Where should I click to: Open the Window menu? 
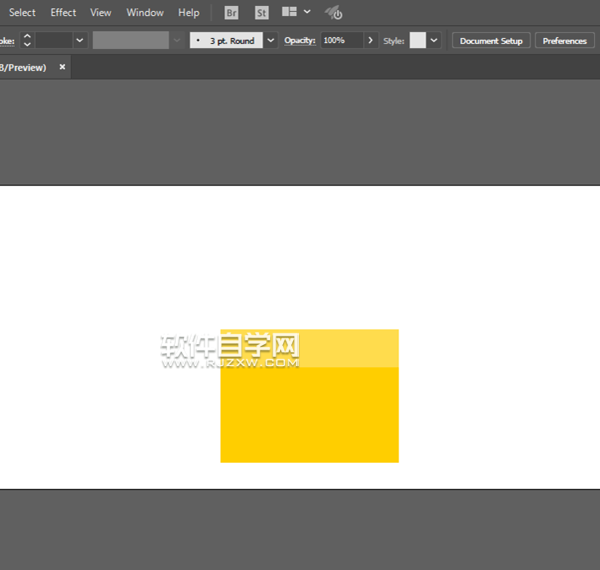tap(145, 13)
